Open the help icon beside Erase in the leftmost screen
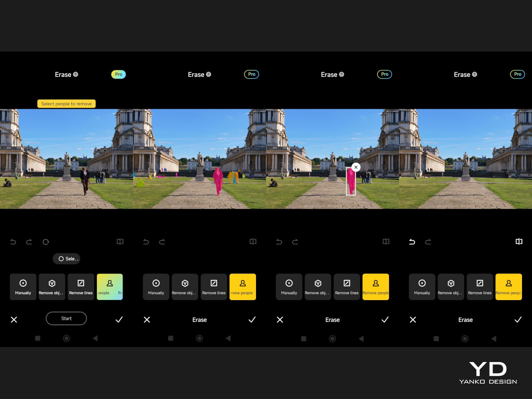The width and height of the screenshot is (532, 399). (76, 74)
